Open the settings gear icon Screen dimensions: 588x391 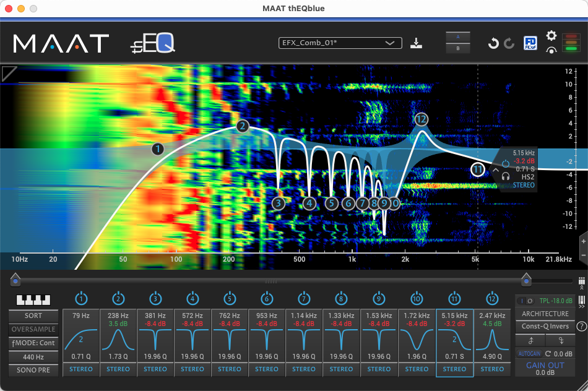tap(551, 36)
